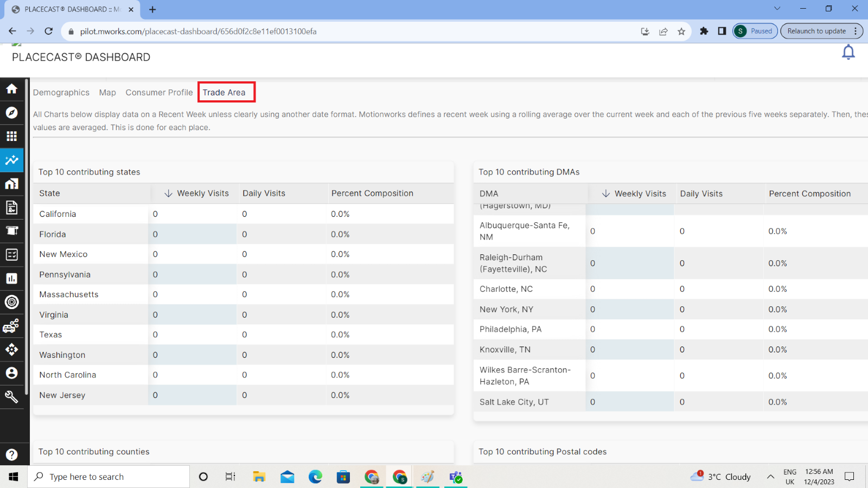This screenshot has height=488, width=868.
Task: Click the install app icon in address bar
Action: [645, 31]
